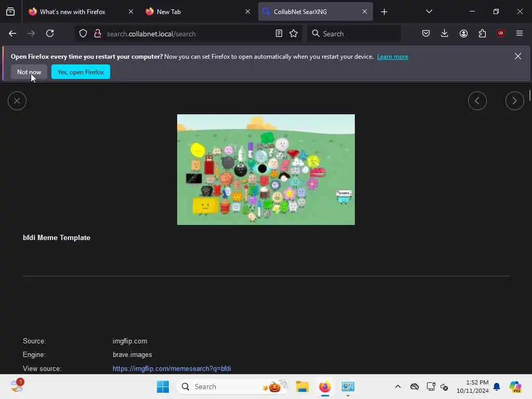This screenshot has width=532, height=399.
Task: Open the remote desktop taskbar app
Action: coord(348,387)
